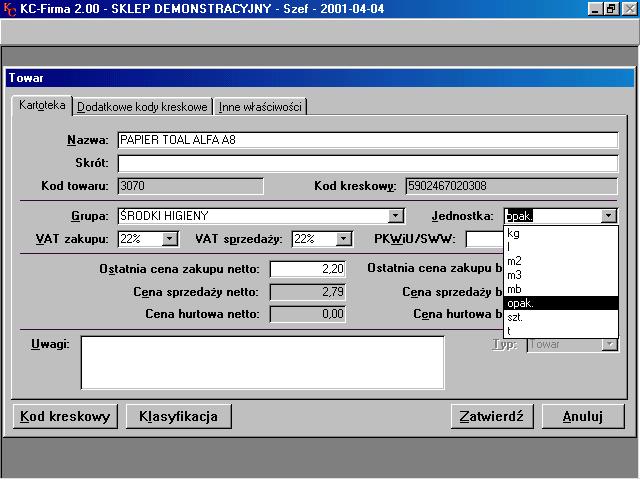Screen dimensions: 640x480
Task: Choose m2 in the unit list
Action: 561,261
